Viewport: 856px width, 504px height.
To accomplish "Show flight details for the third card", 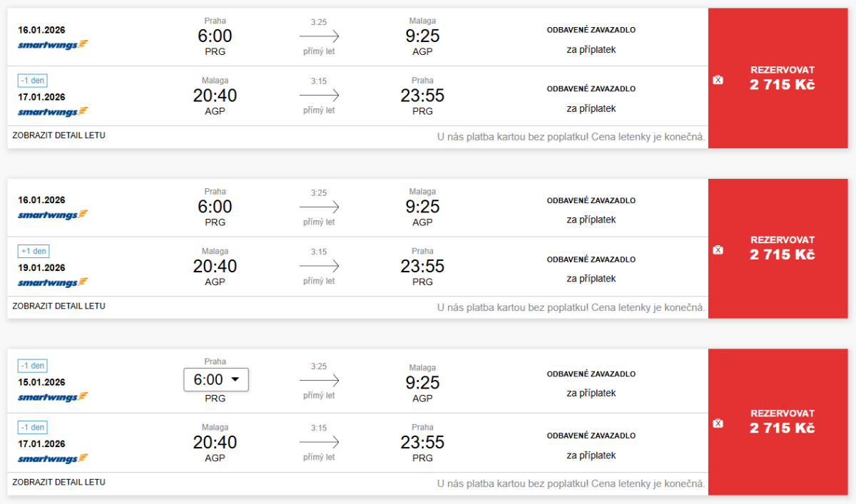I will coord(58,482).
